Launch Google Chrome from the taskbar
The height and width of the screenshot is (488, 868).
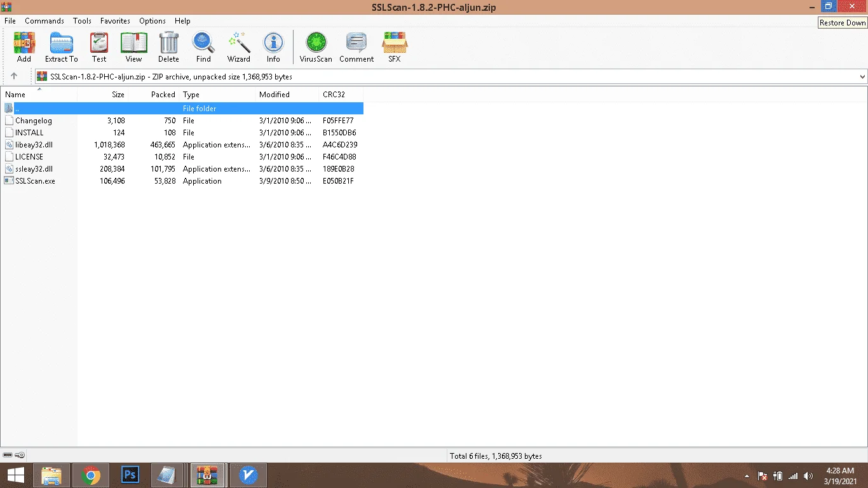click(x=91, y=475)
